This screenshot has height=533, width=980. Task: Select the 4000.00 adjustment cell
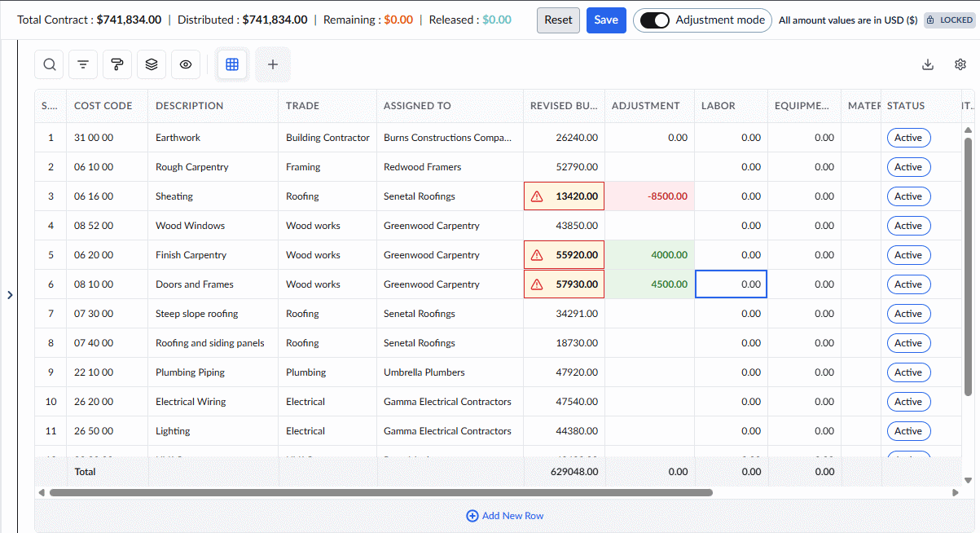[x=649, y=255]
